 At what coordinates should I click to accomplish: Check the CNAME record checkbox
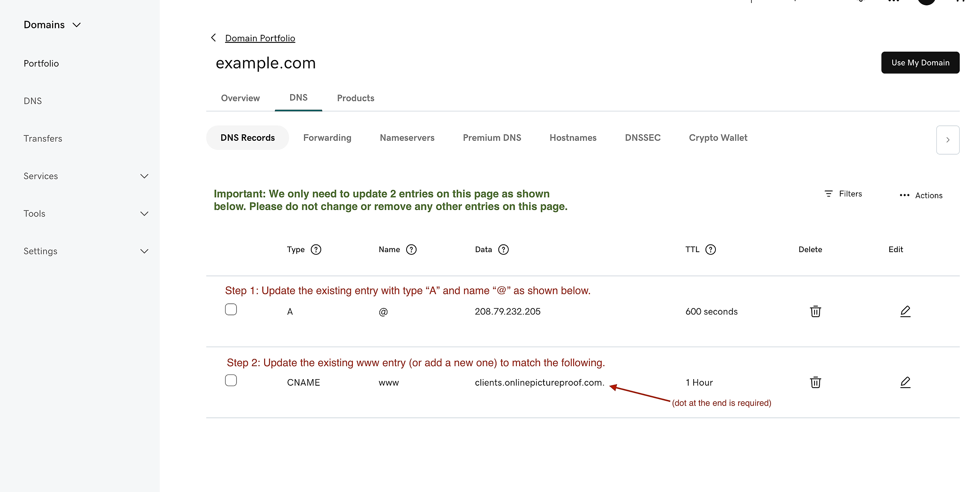click(x=231, y=380)
